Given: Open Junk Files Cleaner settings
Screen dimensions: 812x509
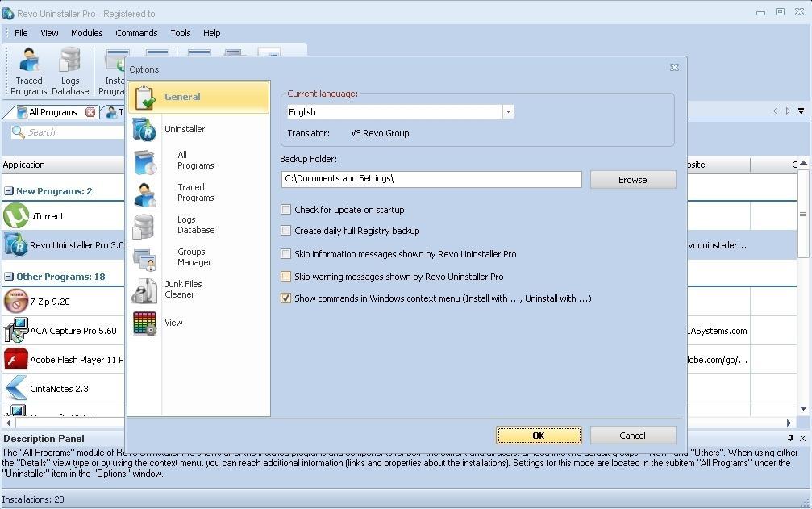Looking at the screenshot, I should point(144,289).
